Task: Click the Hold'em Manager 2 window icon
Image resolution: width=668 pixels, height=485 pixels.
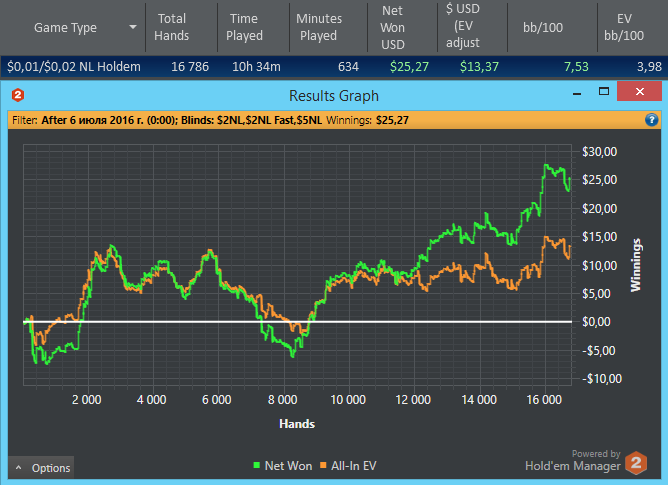Action: pos(18,95)
